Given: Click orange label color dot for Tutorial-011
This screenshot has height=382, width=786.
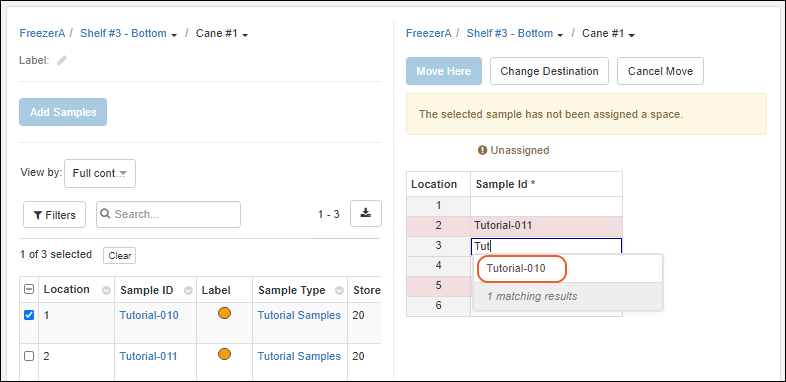Looking at the screenshot, I should click(x=225, y=354).
